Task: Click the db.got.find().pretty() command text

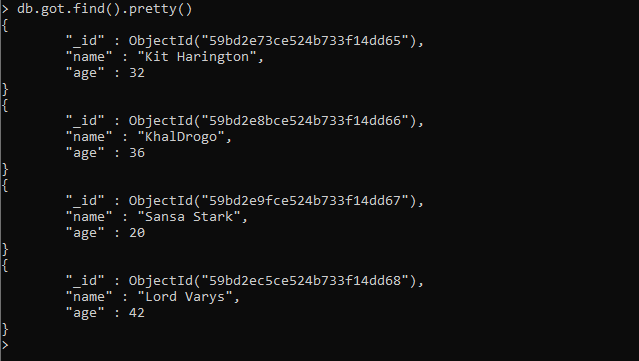Action: (104, 9)
